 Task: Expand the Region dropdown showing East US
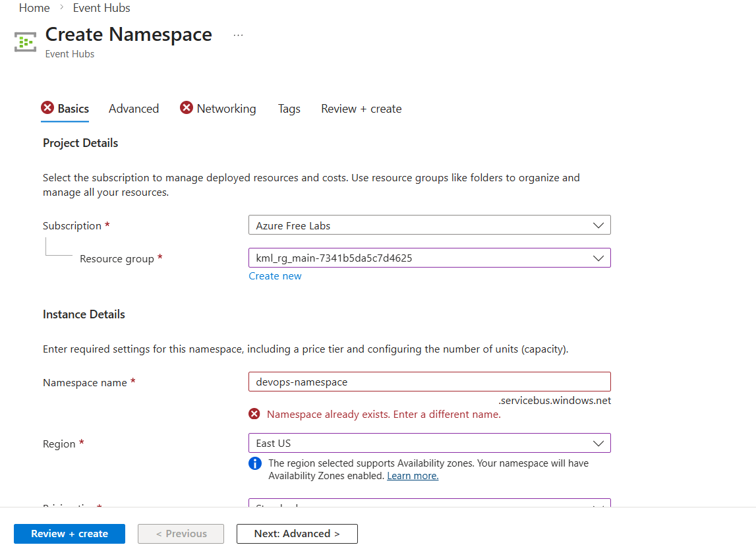[429, 443]
